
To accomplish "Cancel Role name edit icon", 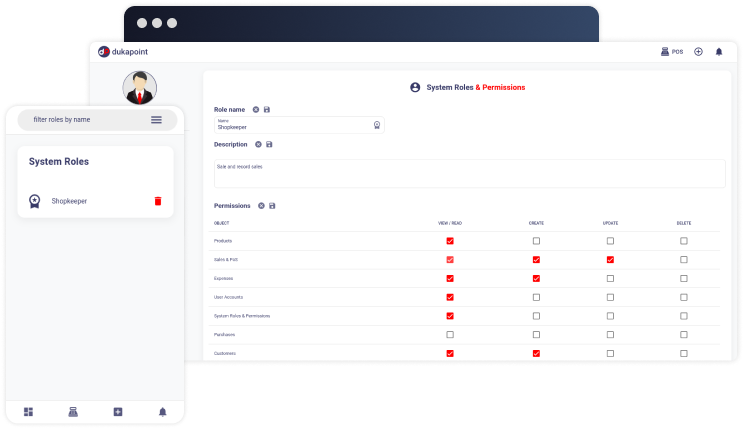I will (x=256, y=110).
